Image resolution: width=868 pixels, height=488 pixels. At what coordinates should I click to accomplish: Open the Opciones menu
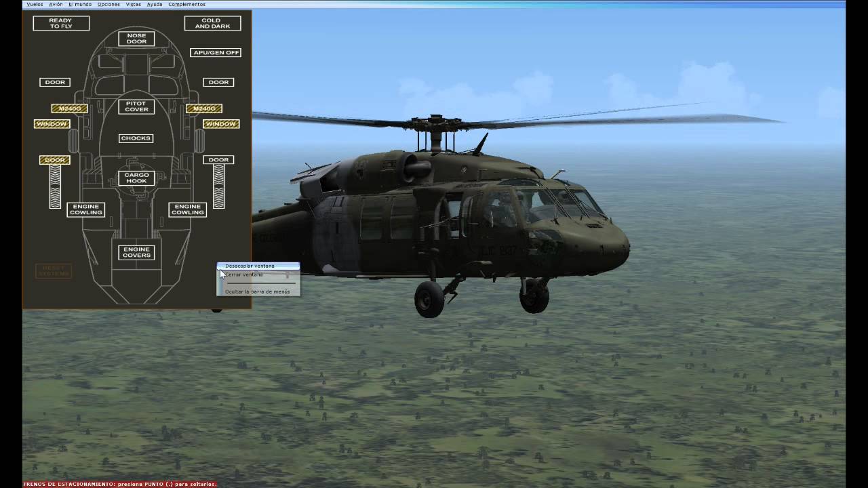coord(108,4)
